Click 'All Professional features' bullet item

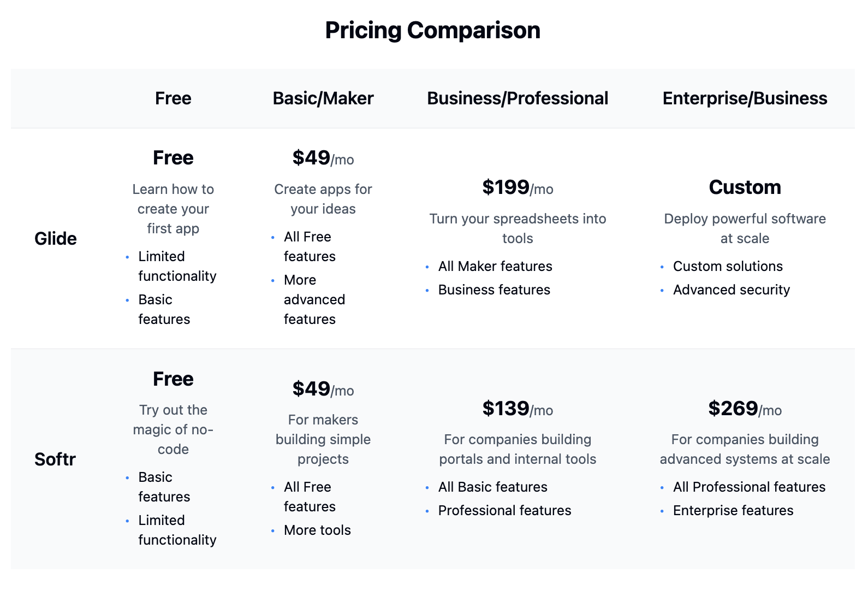coord(748,487)
